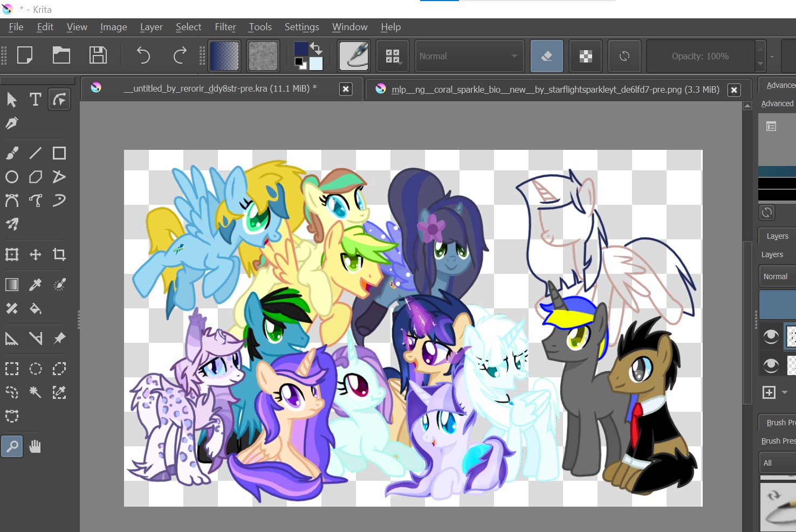Select the Crop tool
The width and height of the screenshot is (796, 532).
pyautogui.click(x=59, y=254)
